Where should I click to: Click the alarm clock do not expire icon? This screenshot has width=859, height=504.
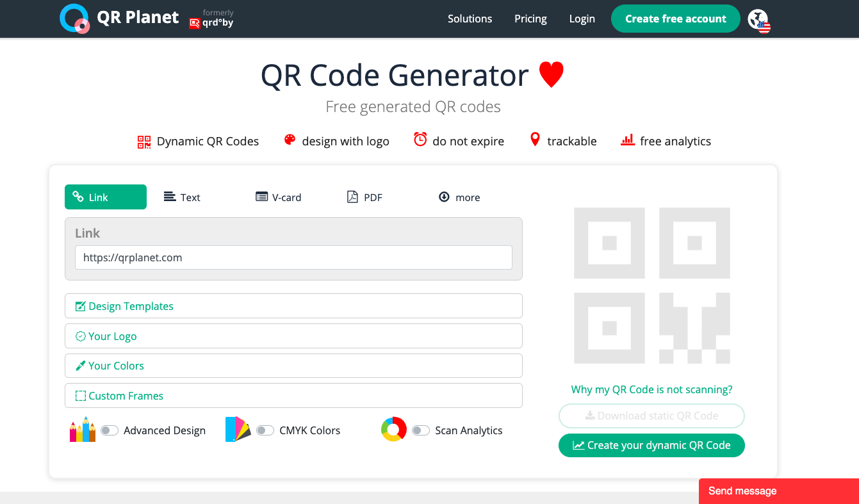click(x=420, y=140)
